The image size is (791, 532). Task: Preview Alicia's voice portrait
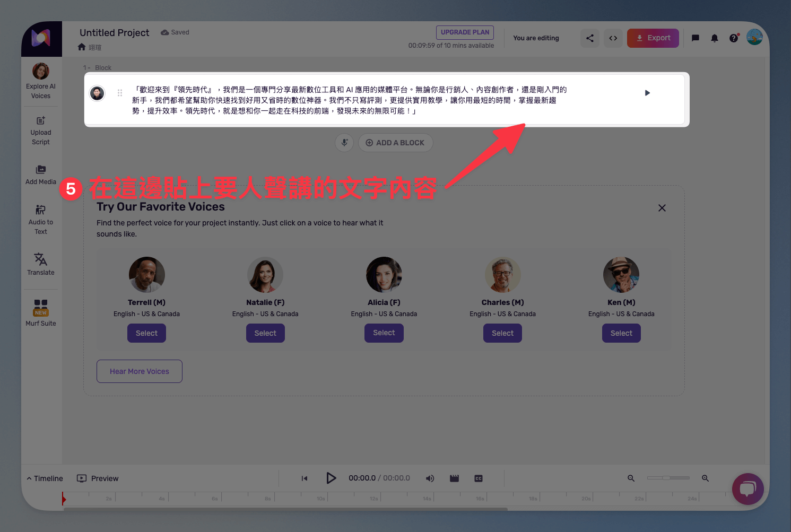384,275
